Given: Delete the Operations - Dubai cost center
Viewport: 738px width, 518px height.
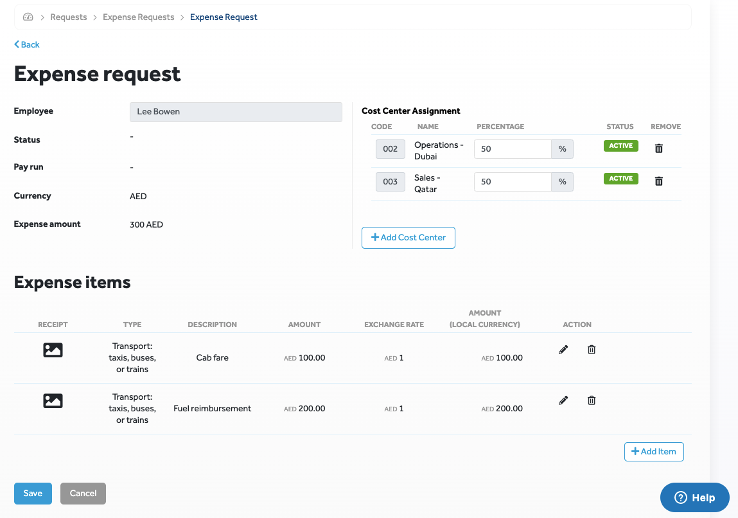Looking at the screenshot, I should 658,148.
